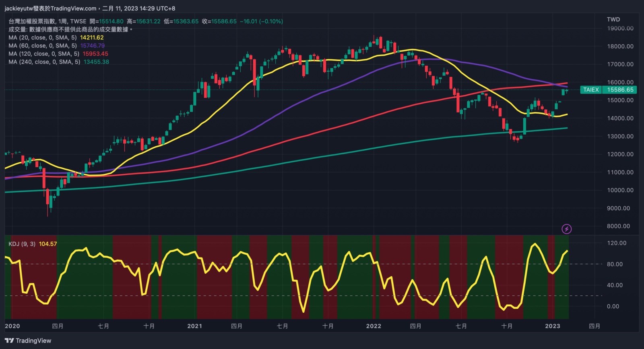
Task: Click the 台灣加權股票指數 symbol title
Action: tap(32, 21)
